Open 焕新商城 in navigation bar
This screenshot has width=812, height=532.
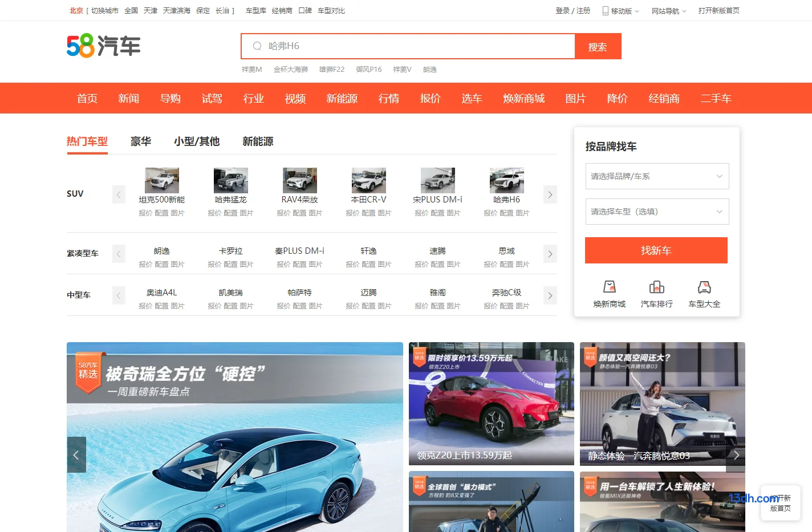coord(524,98)
